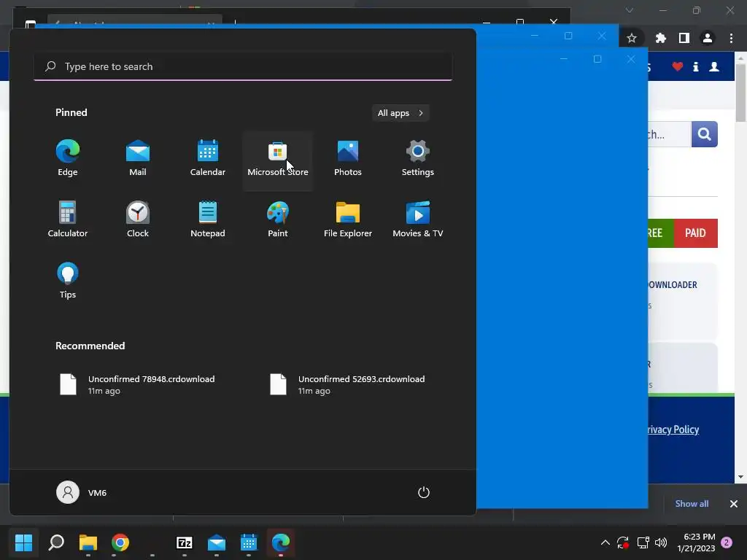This screenshot has width=747, height=560.
Task: Open the Paint app
Action: 278,220
